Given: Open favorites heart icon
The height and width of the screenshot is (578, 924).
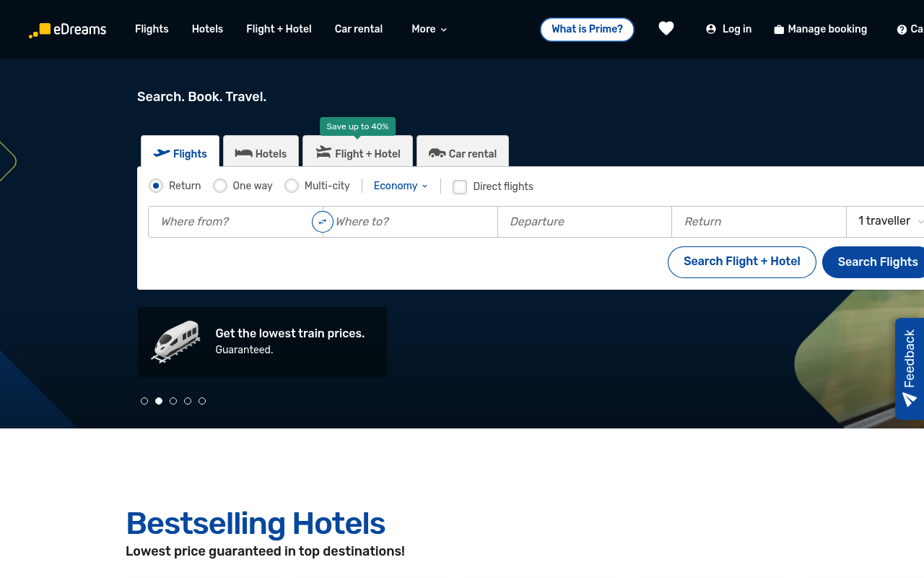Looking at the screenshot, I should pyautogui.click(x=666, y=29).
